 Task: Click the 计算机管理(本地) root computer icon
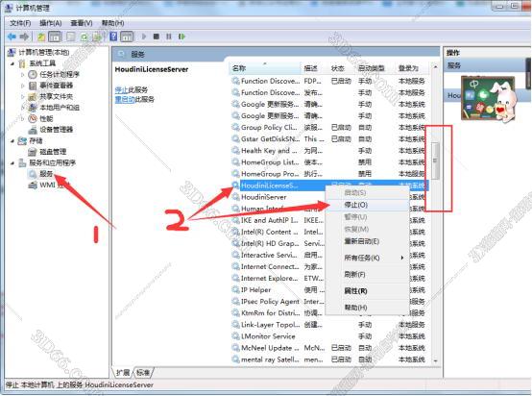click(x=12, y=52)
